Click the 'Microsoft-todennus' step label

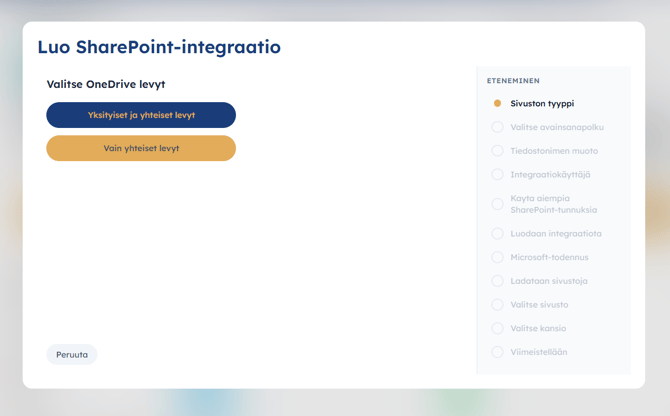(x=550, y=257)
